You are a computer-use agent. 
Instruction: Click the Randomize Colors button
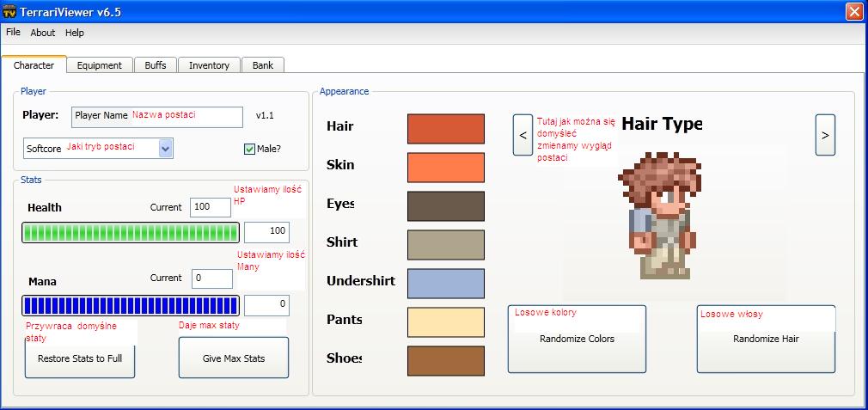coord(577,339)
